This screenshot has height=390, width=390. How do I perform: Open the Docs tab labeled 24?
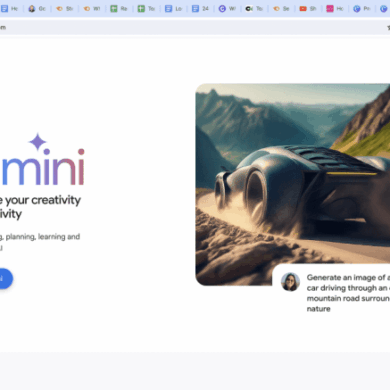click(201, 9)
